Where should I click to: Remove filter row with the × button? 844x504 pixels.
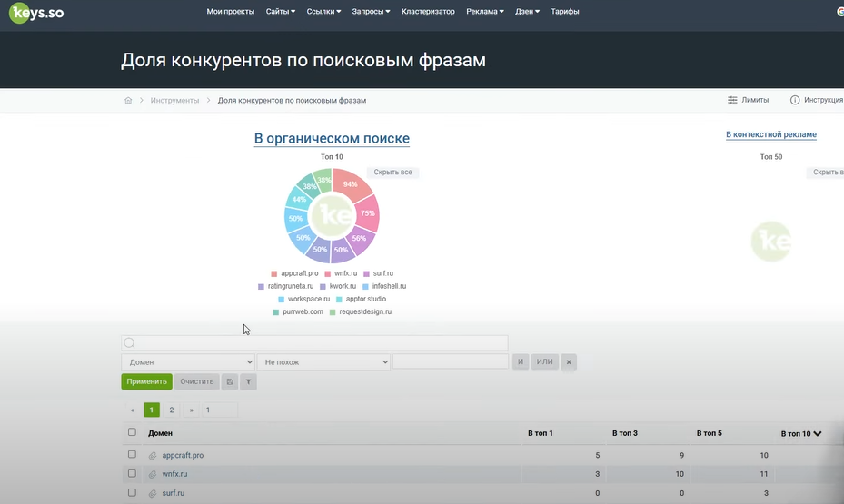click(569, 362)
